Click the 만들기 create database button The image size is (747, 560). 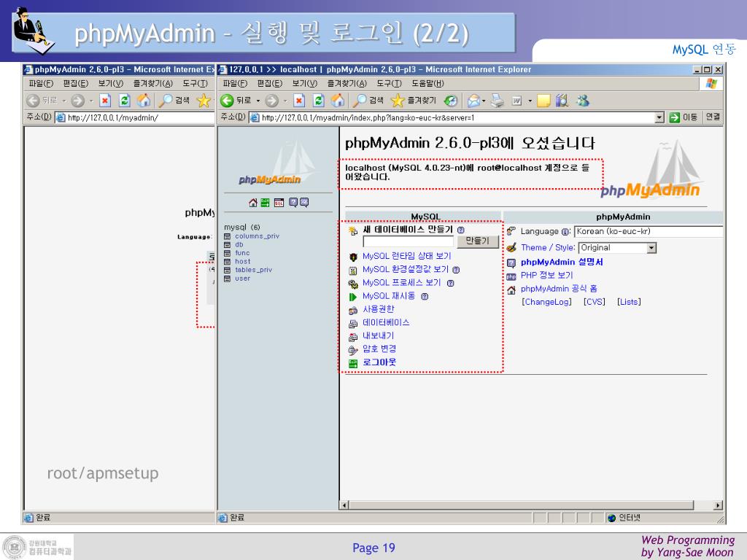(478, 241)
